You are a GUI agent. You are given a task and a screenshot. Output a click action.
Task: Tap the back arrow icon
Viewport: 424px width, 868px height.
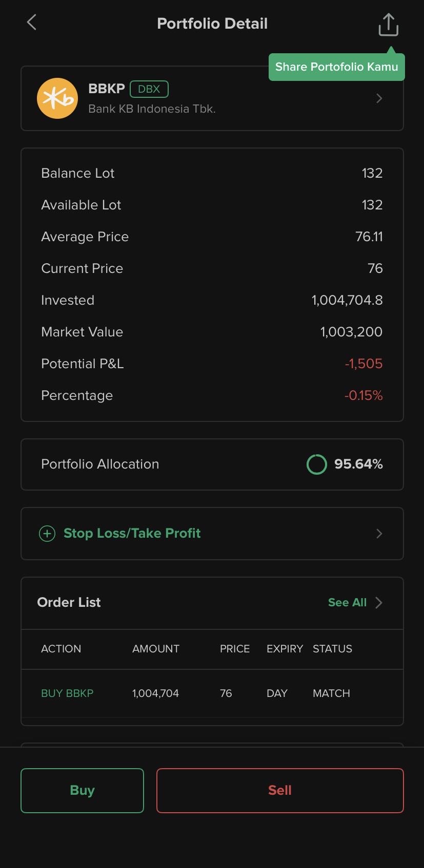coord(32,23)
